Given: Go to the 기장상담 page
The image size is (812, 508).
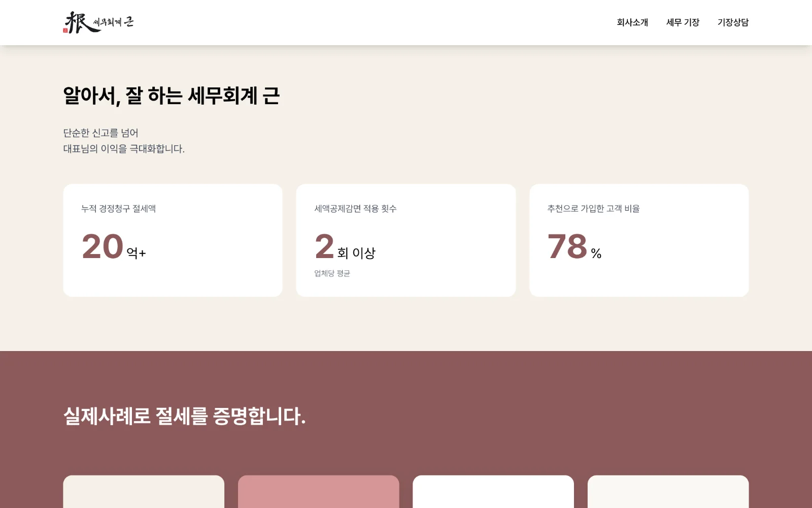Looking at the screenshot, I should click(x=733, y=22).
